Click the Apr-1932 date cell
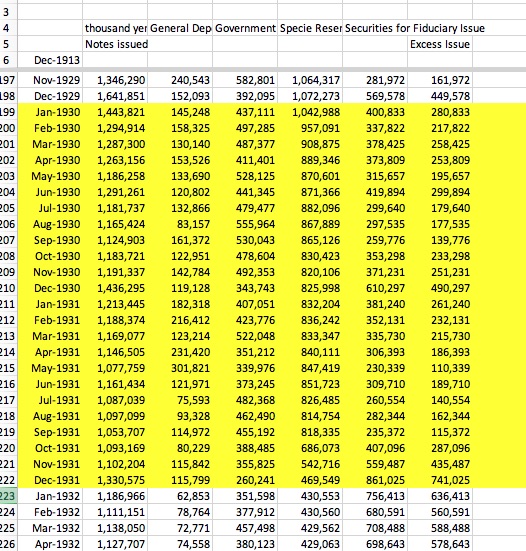 pyautogui.click(x=50, y=544)
